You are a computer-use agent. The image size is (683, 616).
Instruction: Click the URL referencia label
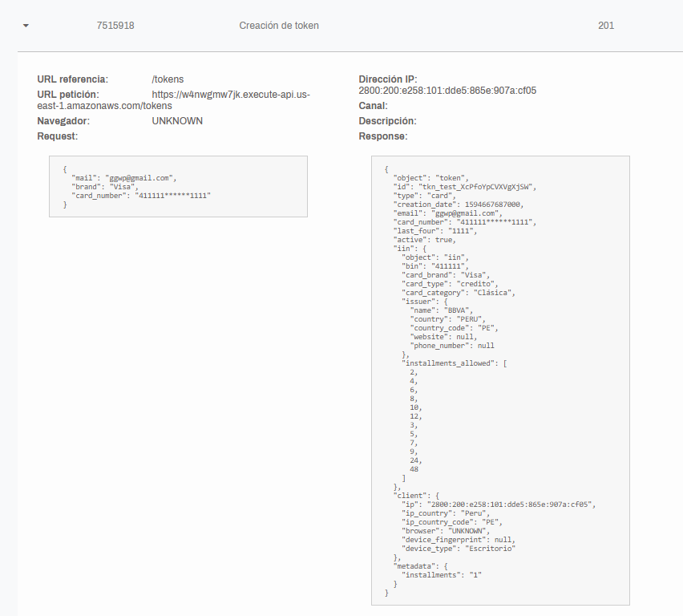[73, 79]
